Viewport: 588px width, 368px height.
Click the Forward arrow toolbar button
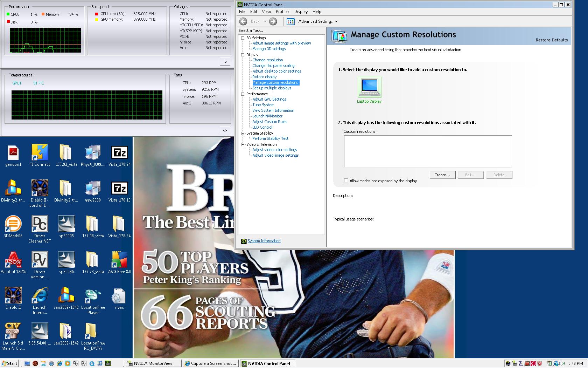(273, 21)
